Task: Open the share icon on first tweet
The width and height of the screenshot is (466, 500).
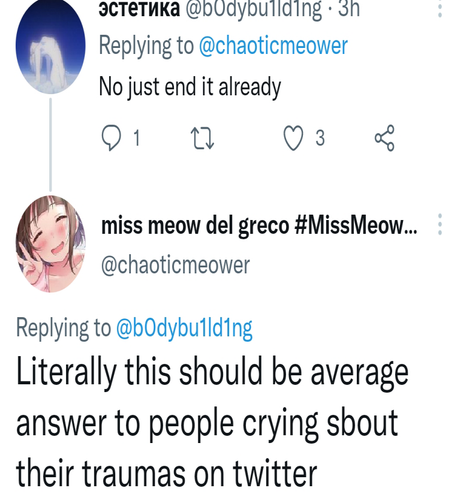Action: point(385,138)
